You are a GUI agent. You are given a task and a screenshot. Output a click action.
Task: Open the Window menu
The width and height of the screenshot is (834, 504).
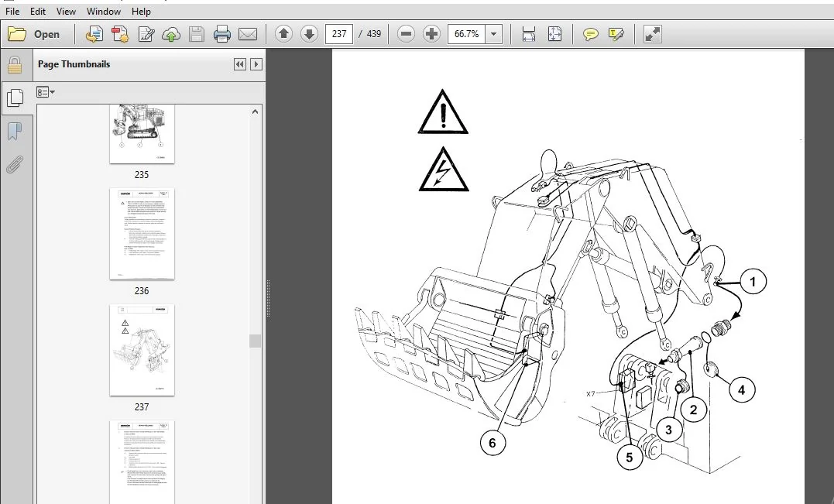point(103,11)
